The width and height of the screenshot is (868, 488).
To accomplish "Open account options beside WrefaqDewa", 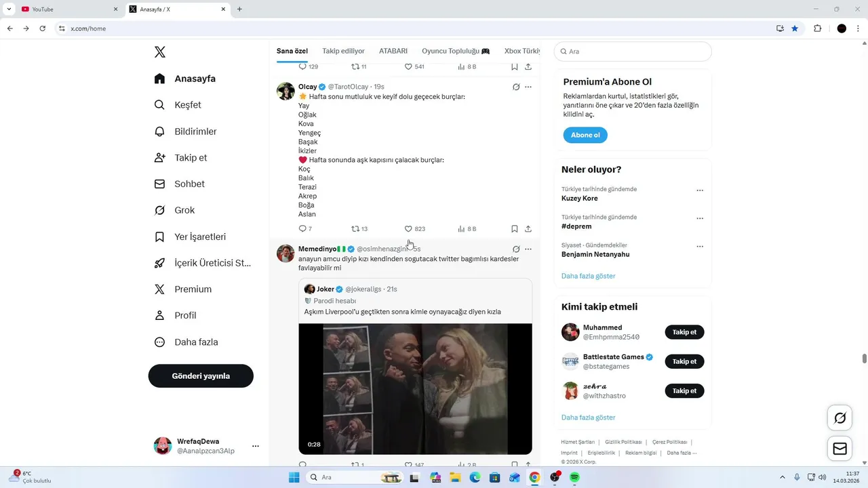I will (256, 446).
